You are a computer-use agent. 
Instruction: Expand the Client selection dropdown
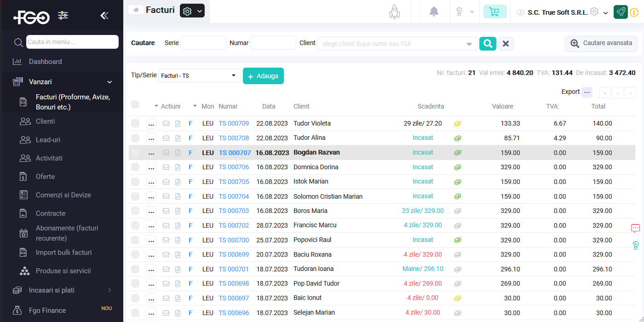(469, 44)
